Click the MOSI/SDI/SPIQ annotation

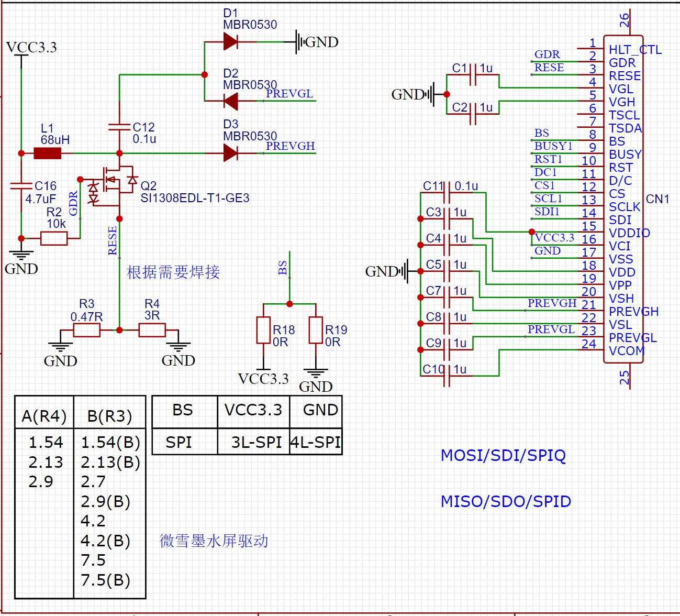tap(503, 455)
